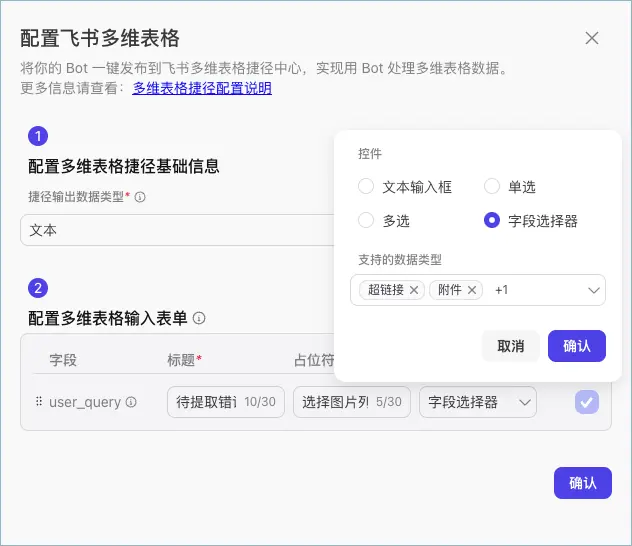Remove the 超链接 tag
Viewport: 632px width, 546px height.
(414, 290)
